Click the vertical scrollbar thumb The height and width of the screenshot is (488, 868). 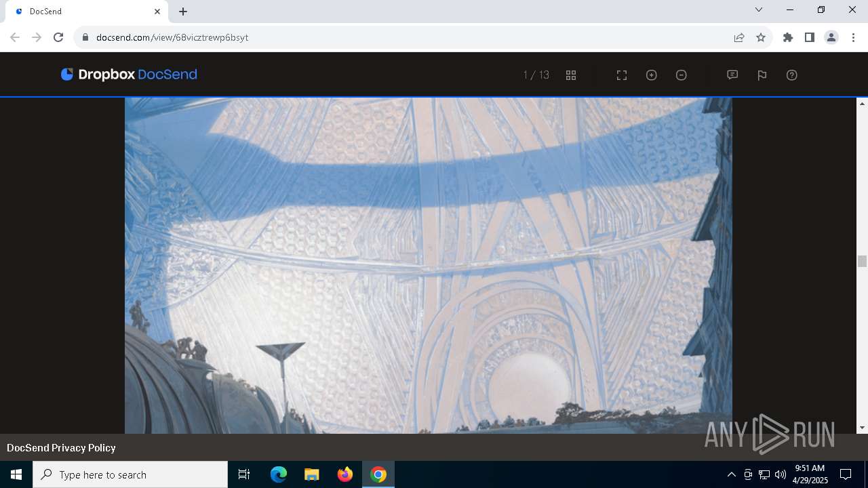(862, 262)
